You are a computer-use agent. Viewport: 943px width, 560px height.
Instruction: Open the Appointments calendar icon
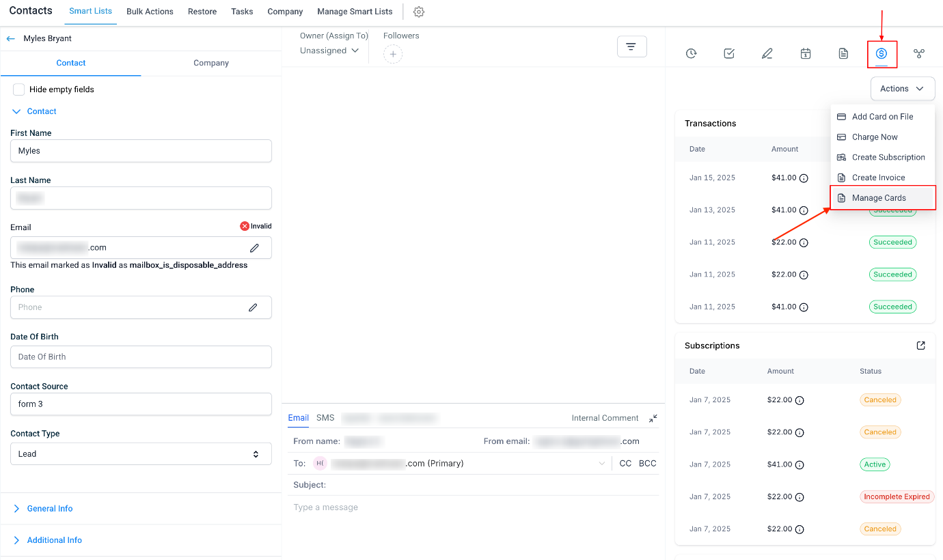[806, 53]
